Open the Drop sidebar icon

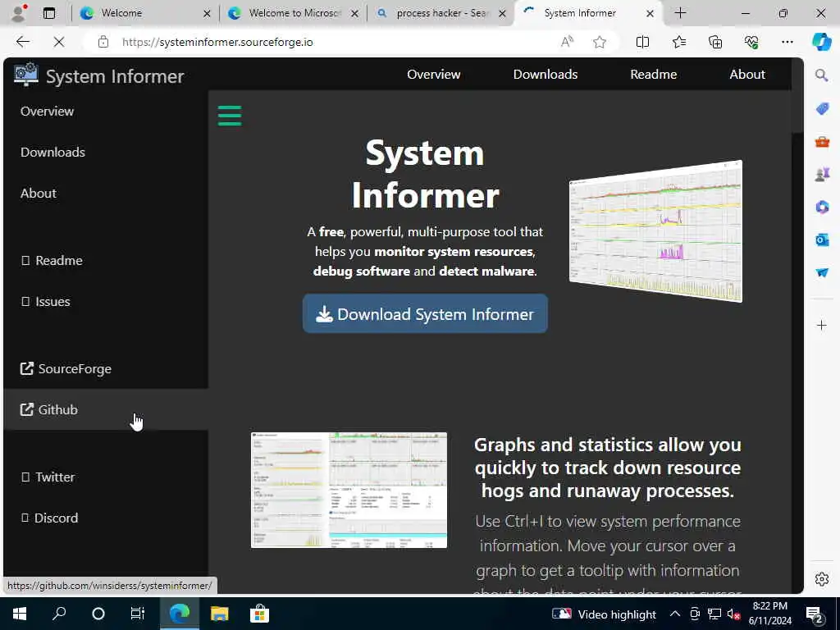(822, 272)
